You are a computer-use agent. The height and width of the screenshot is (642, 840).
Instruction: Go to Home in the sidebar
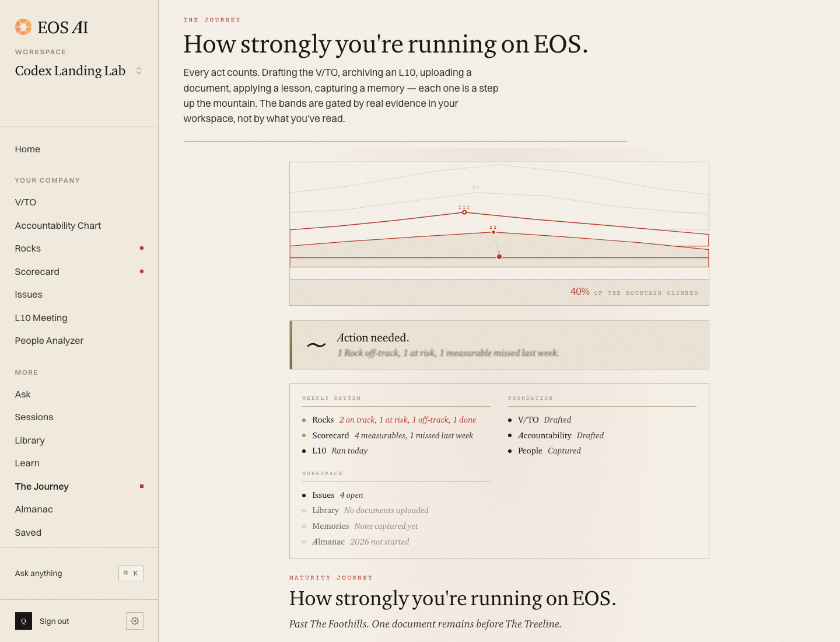27,149
